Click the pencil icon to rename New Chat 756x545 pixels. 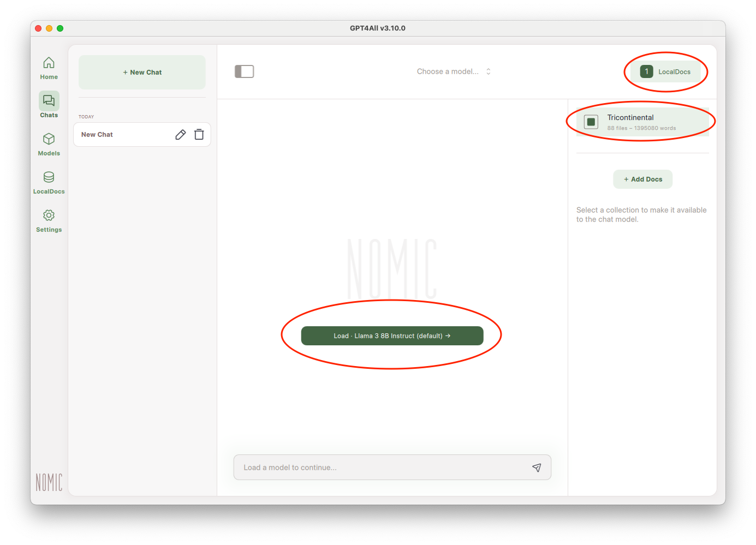(x=181, y=135)
